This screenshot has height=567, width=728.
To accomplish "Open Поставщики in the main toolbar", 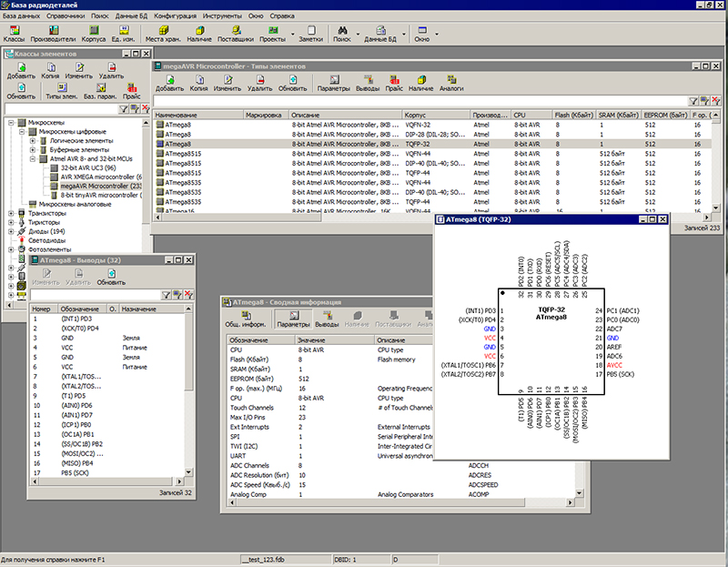I will [236, 34].
